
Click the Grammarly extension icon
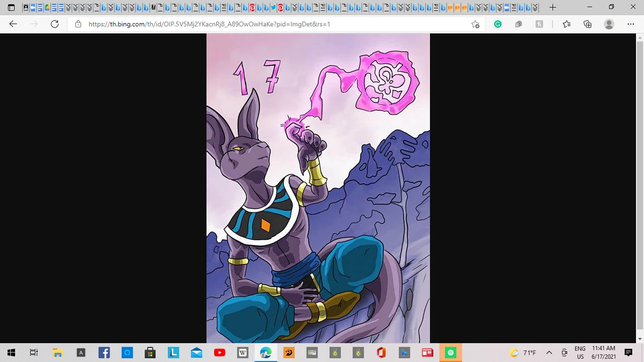pos(497,24)
